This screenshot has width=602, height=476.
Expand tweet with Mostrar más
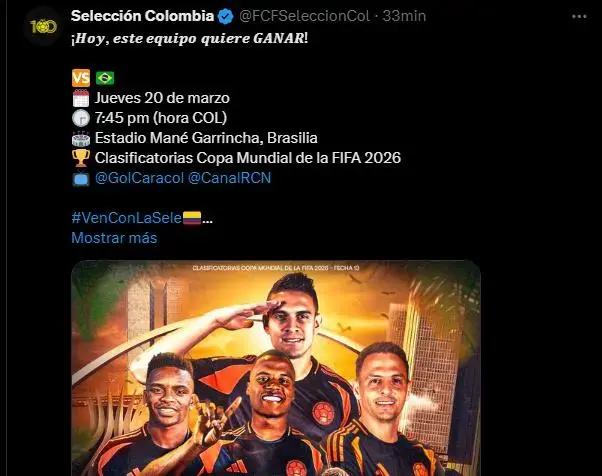pos(114,238)
